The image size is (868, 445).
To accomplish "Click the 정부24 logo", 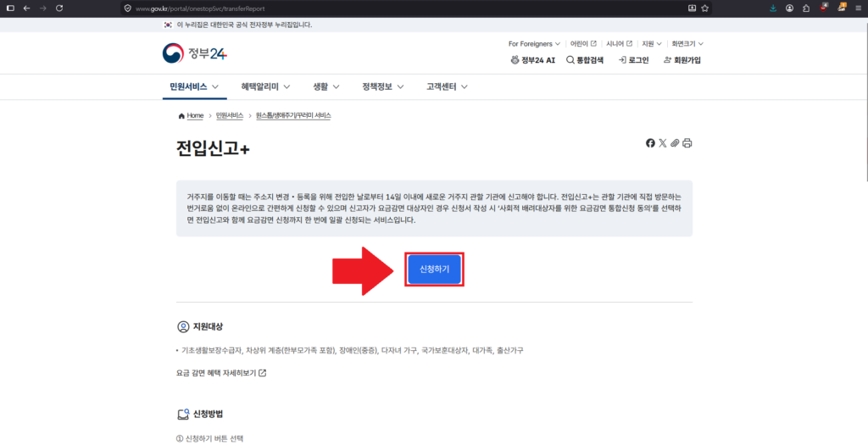I will 195,53.
